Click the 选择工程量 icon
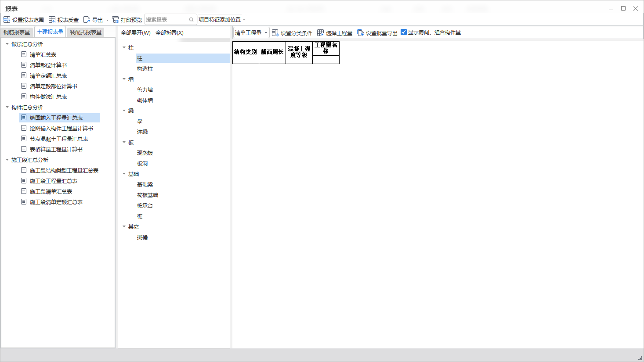Image resolution: width=644 pixels, height=362 pixels. 320,32
